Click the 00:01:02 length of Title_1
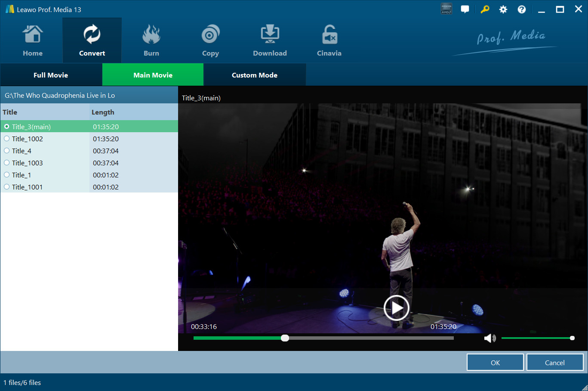 coord(106,175)
